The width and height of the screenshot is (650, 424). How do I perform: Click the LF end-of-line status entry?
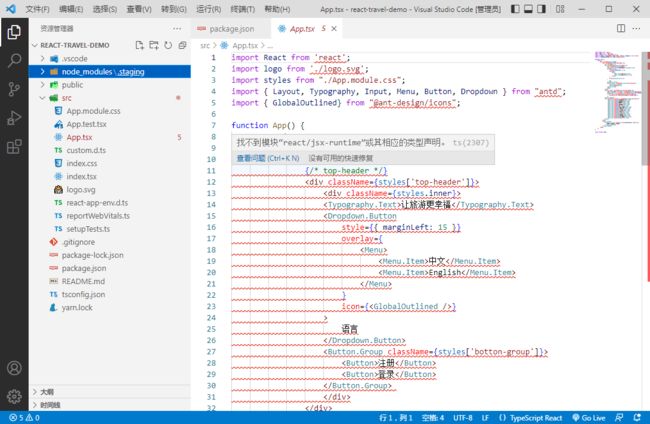(x=485, y=418)
